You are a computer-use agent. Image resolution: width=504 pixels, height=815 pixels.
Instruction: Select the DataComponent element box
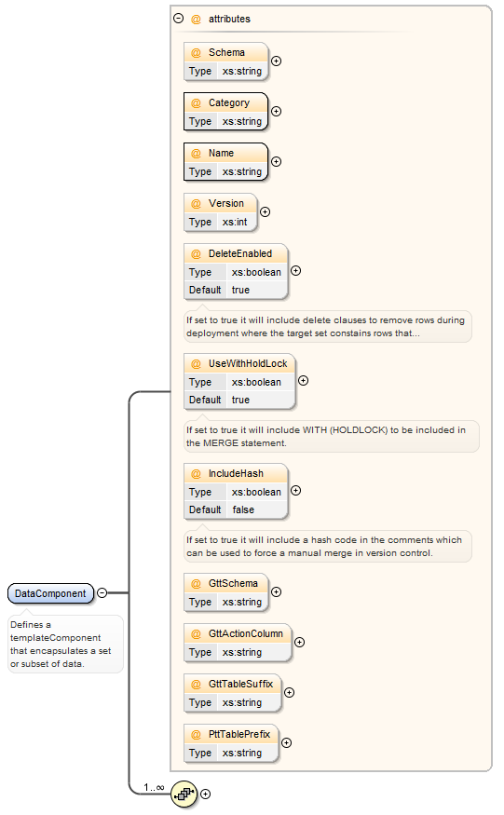tap(50, 593)
